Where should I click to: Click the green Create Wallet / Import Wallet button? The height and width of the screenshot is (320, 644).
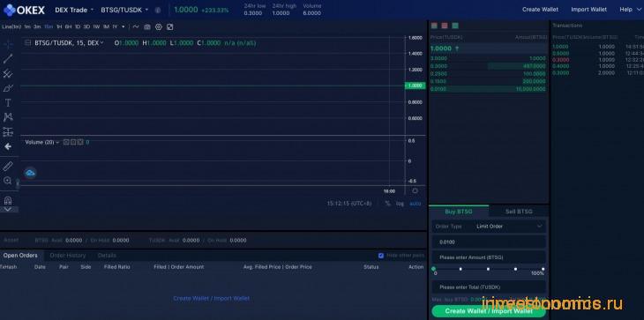point(489,311)
